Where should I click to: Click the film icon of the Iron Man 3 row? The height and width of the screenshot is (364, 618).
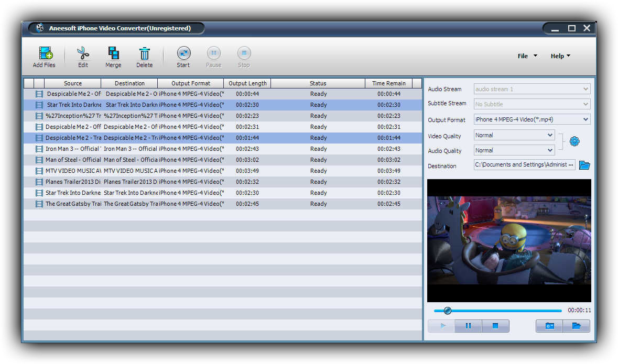point(39,149)
